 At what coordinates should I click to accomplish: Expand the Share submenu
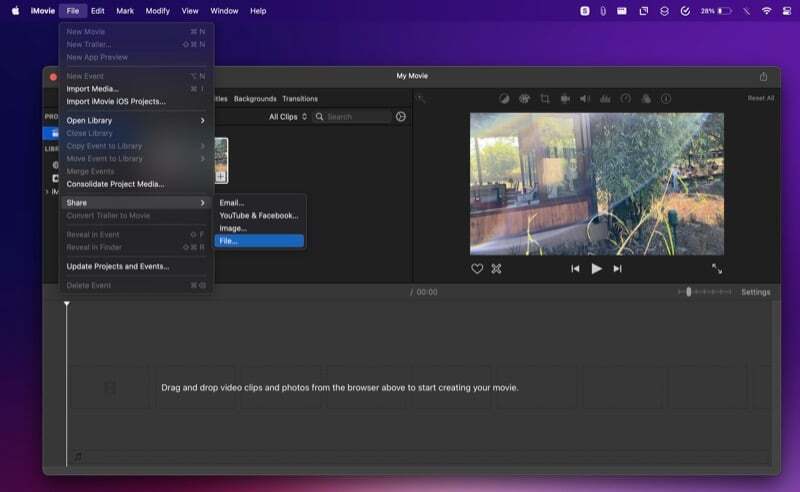[135, 203]
